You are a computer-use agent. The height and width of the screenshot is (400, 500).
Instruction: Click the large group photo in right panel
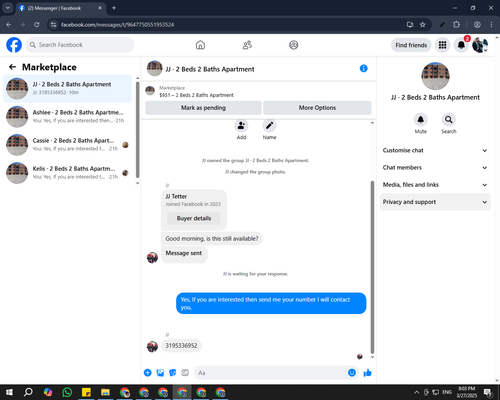(435, 76)
